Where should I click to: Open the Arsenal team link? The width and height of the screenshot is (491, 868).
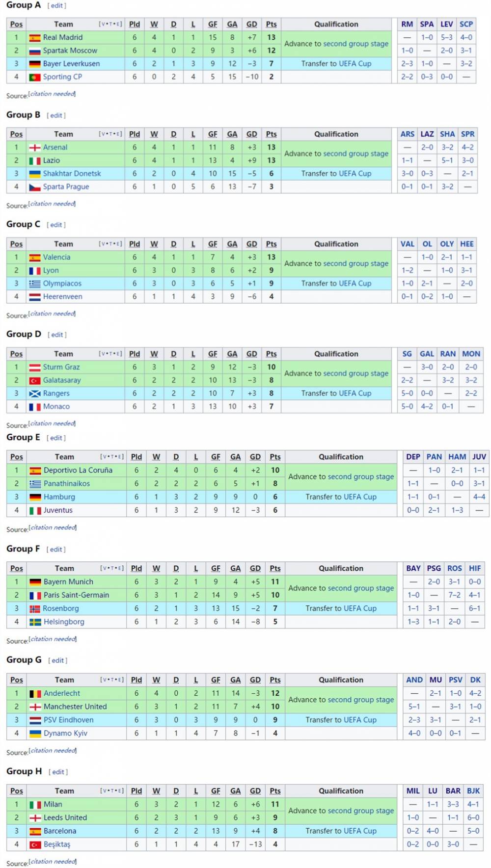tap(55, 147)
